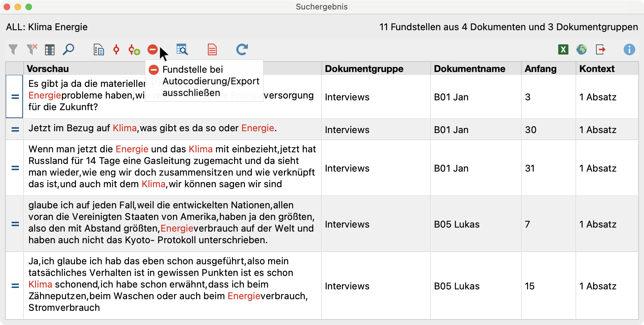This screenshot has height=325, width=644.
Task: Click the 'ALL: Klima Energie' search label
Action: coord(47,27)
